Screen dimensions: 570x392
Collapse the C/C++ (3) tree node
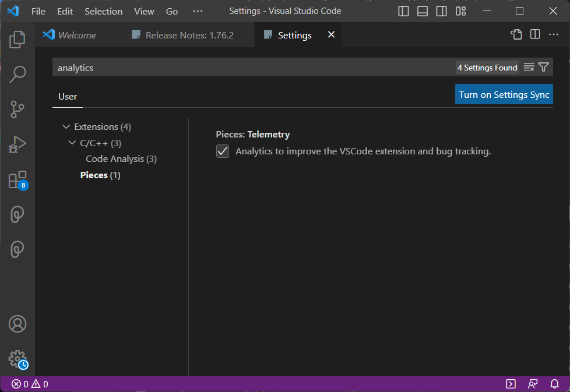tap(72, 143)
